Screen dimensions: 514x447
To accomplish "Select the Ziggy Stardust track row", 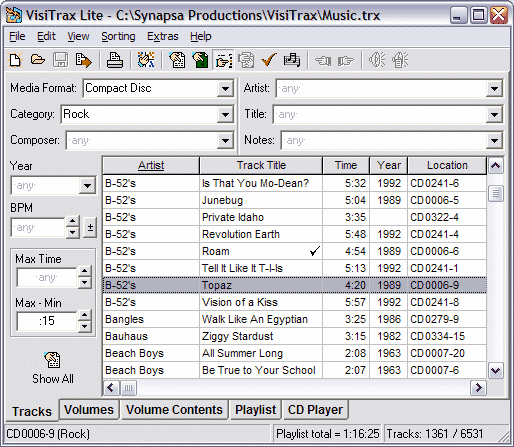I will pyautogui.click(x=295, y=336).
